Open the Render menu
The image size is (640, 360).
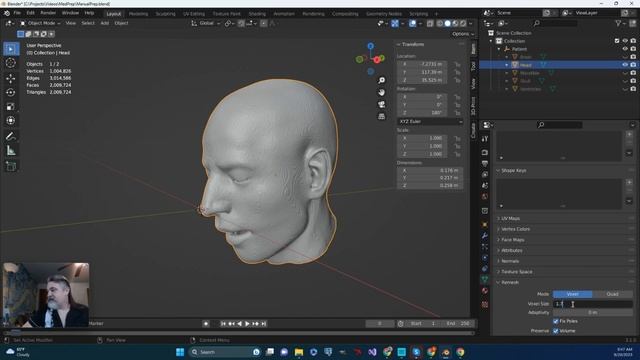[48, 13]
